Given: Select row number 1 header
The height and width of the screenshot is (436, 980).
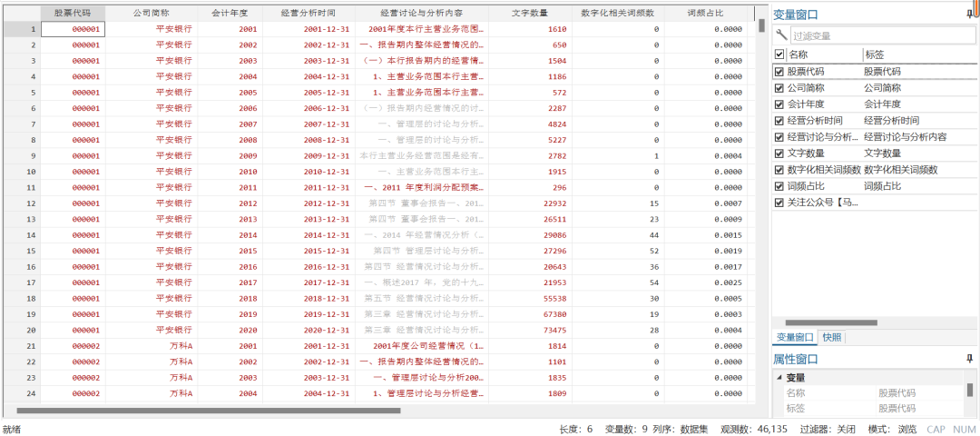Looking at the screenshot, I should pos(21,29).
